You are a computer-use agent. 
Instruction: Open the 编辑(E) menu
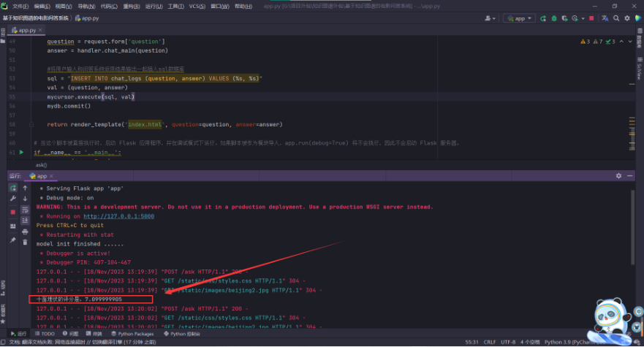pyautogui.click(x=42, y=6)
